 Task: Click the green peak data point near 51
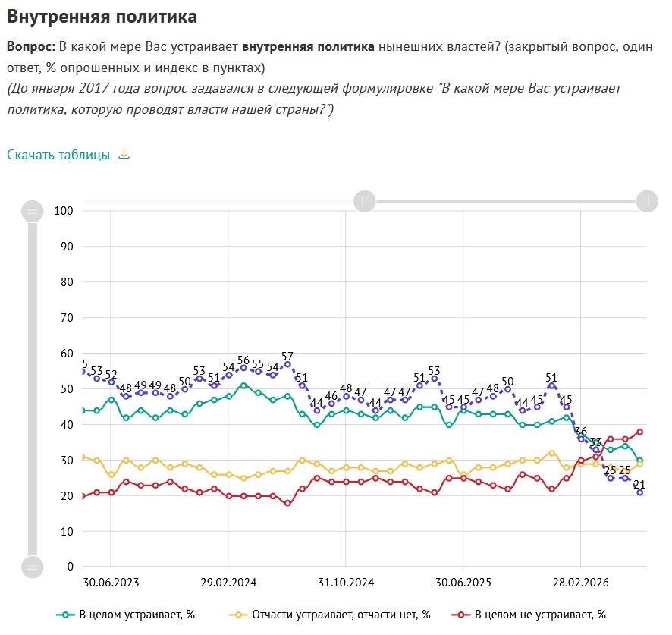tap(243, 385)
